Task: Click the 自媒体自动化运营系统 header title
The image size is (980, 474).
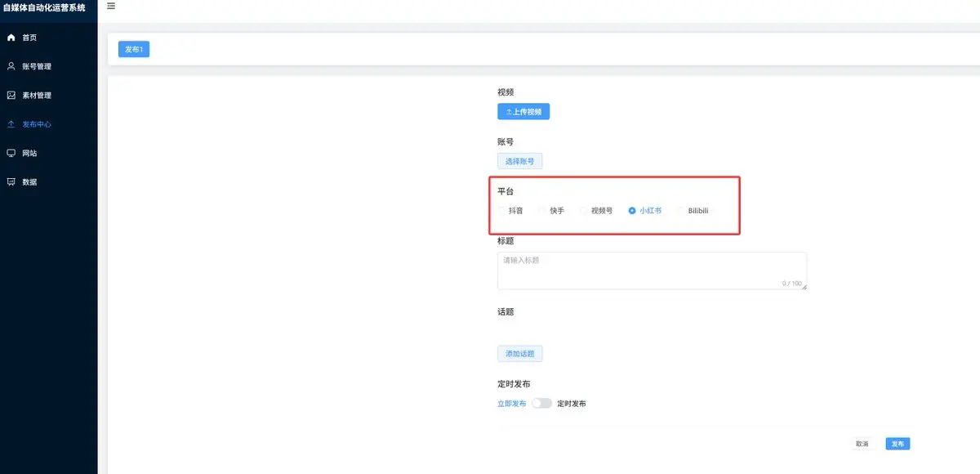Action: [44, 7]
